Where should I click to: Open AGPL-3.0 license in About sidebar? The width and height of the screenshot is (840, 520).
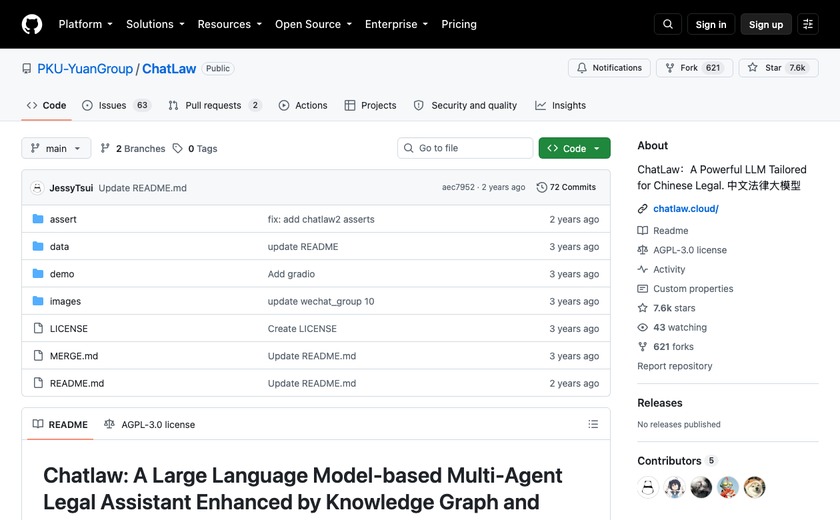click(x=690, y=250)
